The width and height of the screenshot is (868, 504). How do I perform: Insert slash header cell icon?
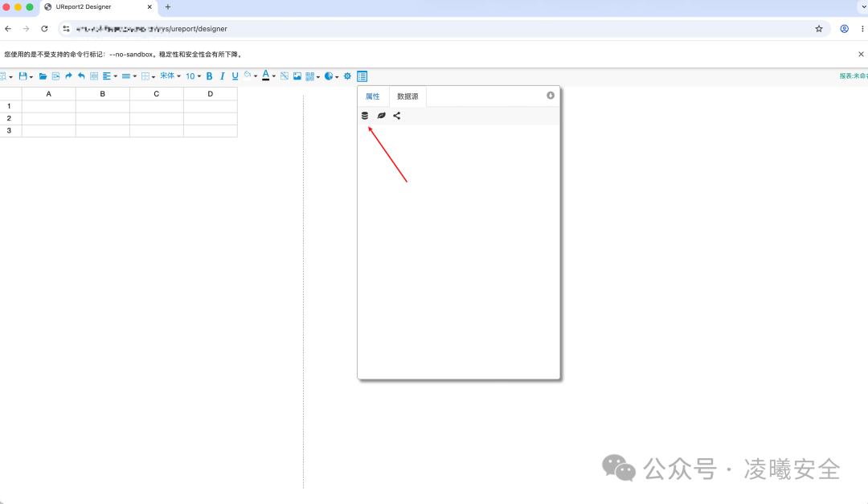tap(285, 76)
